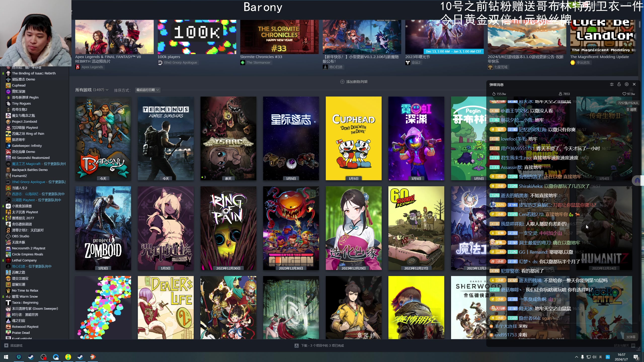
Task: Open the 所有游戏 (1497) collection dropdown
Action: coord(92,90)
